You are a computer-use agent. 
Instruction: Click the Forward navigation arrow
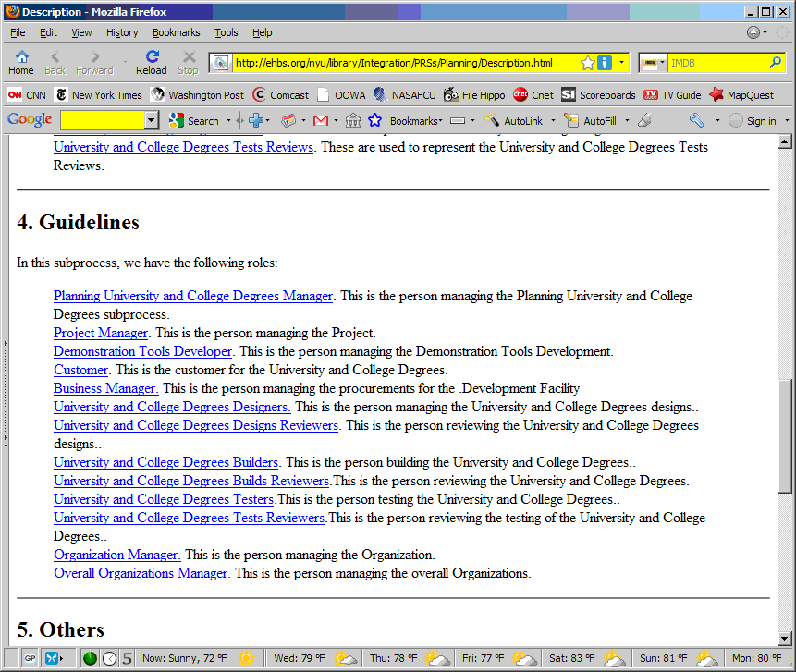tap(95, 63)
